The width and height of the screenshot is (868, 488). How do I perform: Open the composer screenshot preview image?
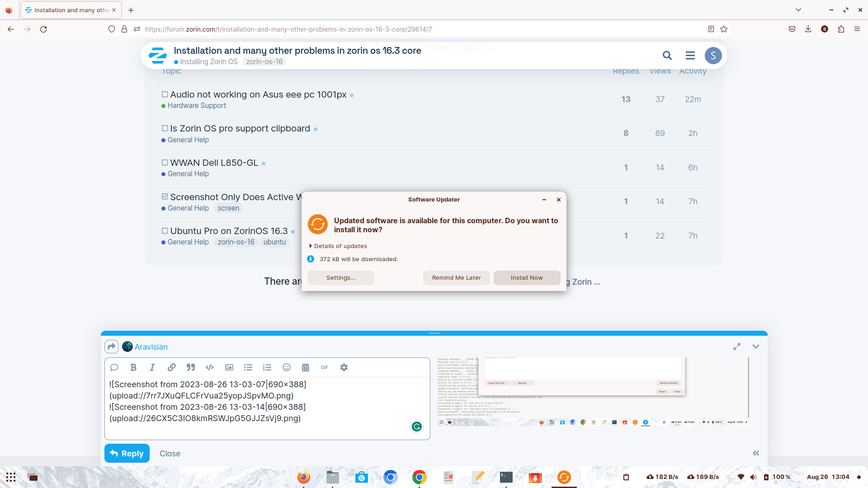pyautogui.click(x=592, y=392)
